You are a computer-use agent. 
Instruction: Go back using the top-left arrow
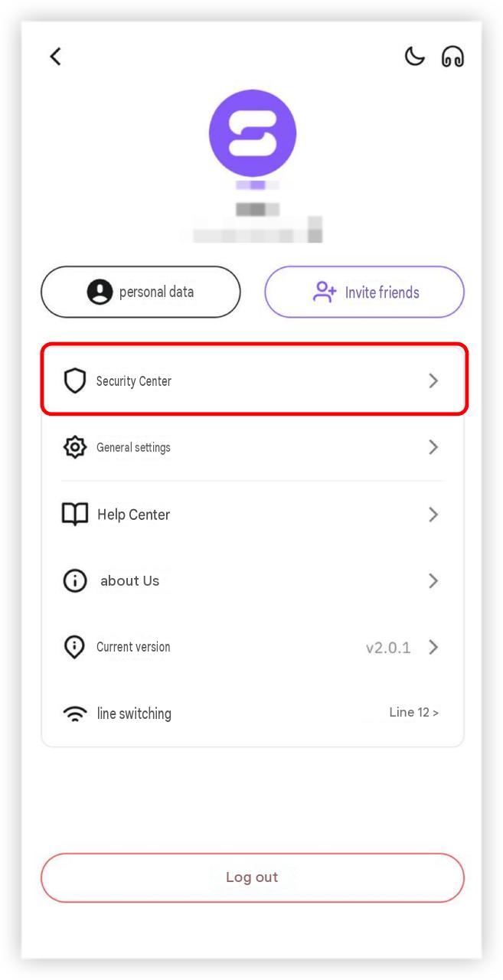tap(55, 56)
